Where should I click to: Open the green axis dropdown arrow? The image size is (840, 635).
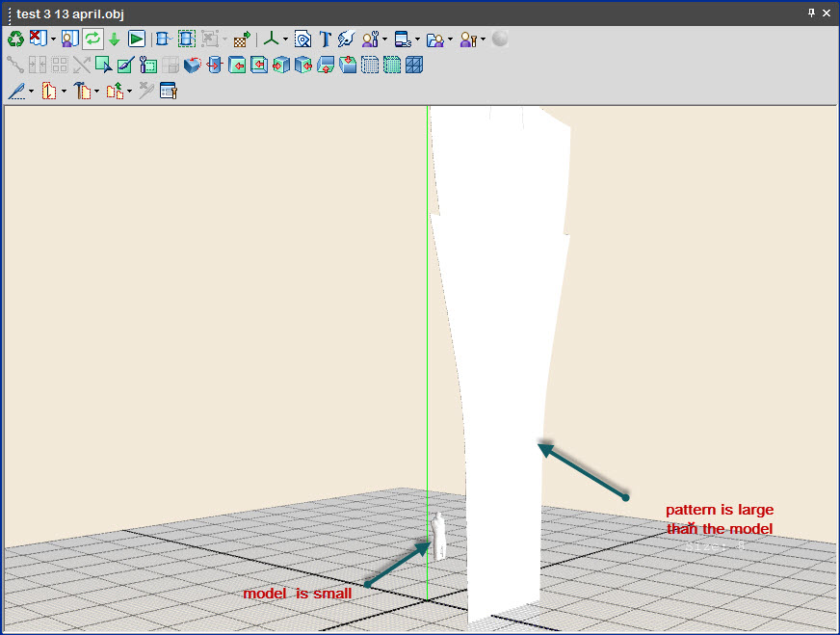click(x=285, y=40)
